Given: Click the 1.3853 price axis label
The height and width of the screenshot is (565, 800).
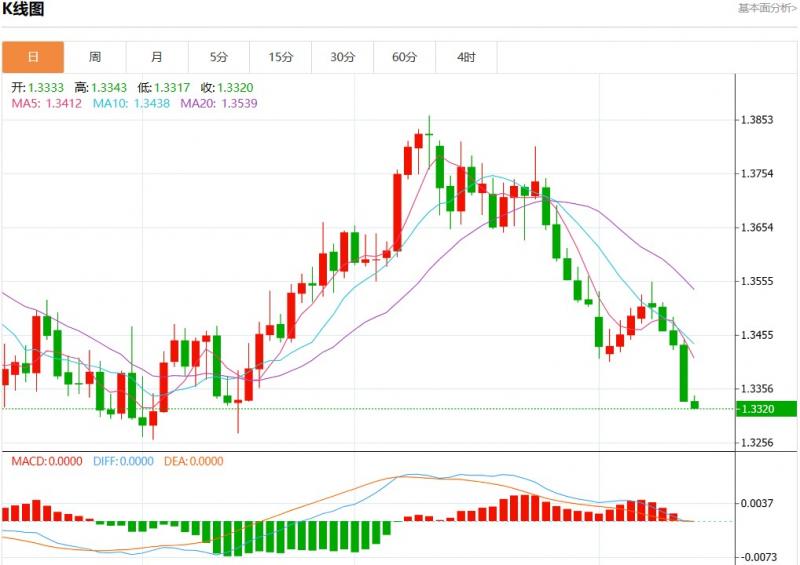Looking at the screenshot, I should [757, 120].
